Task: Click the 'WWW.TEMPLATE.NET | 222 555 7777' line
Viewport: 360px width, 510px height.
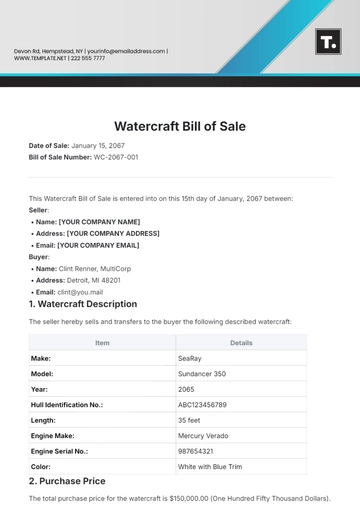Action: click(59, 58)
